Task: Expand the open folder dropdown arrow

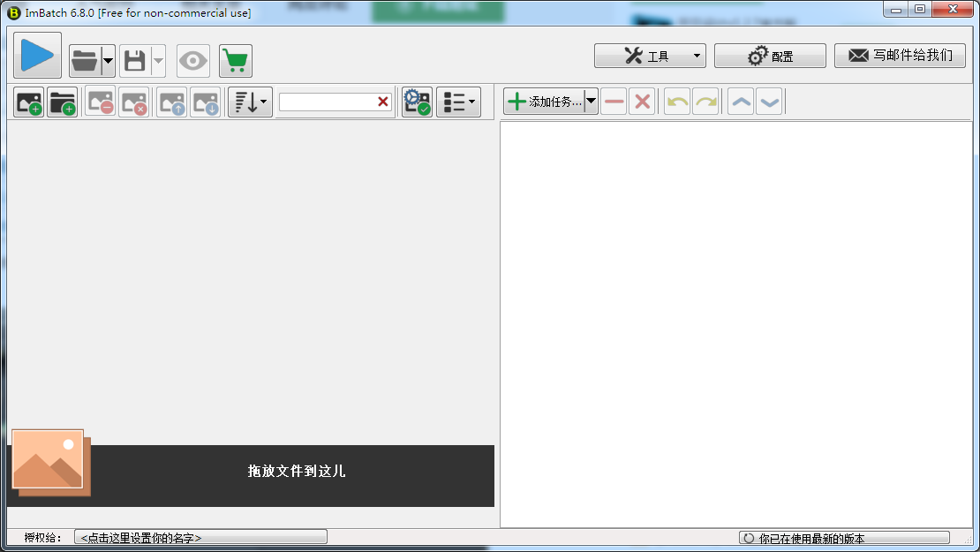Action: [108, 61]
